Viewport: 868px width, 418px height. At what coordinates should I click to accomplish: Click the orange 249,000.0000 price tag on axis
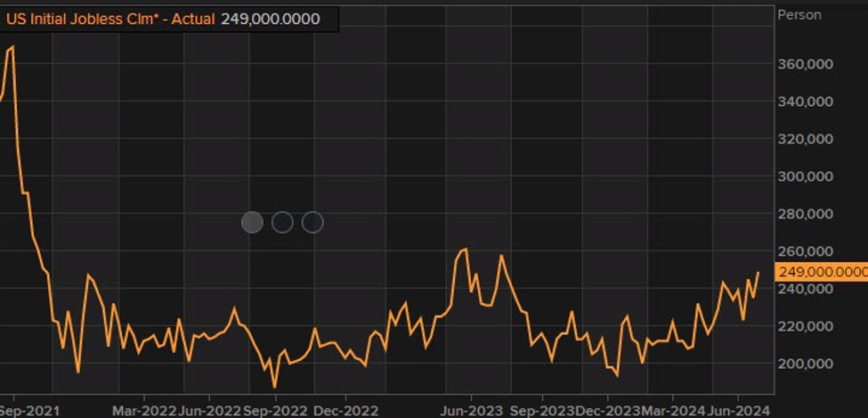tap(822, 272)
